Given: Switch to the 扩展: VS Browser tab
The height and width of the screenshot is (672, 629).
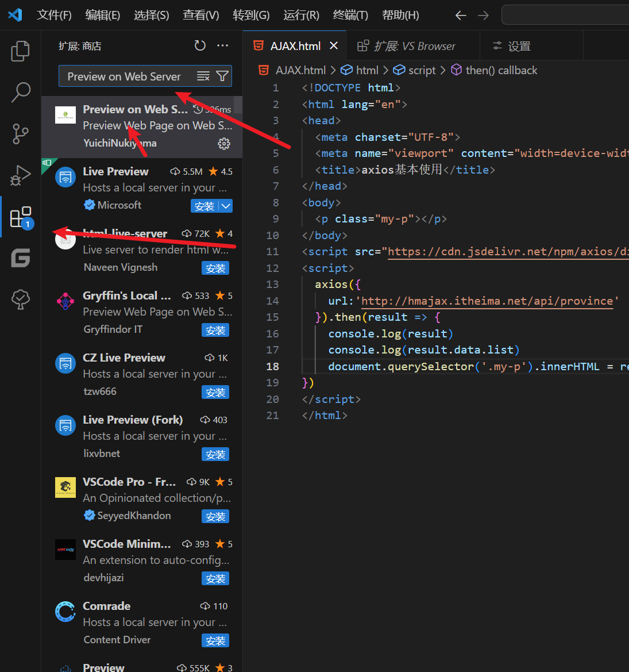Looking at the screenshot, I should (413, 45).
